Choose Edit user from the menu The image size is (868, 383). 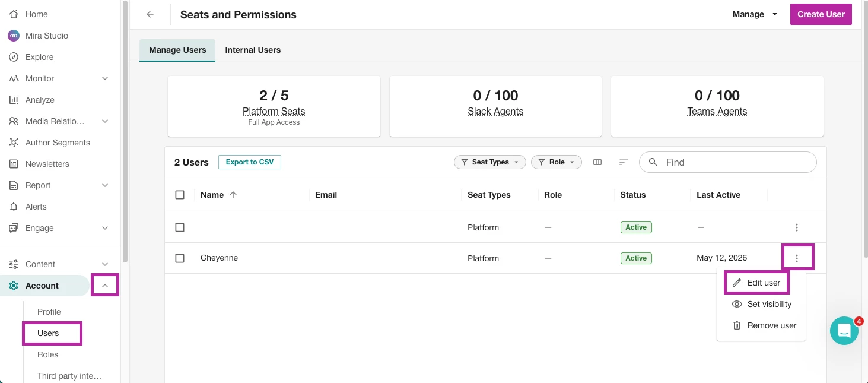point(757,283)
